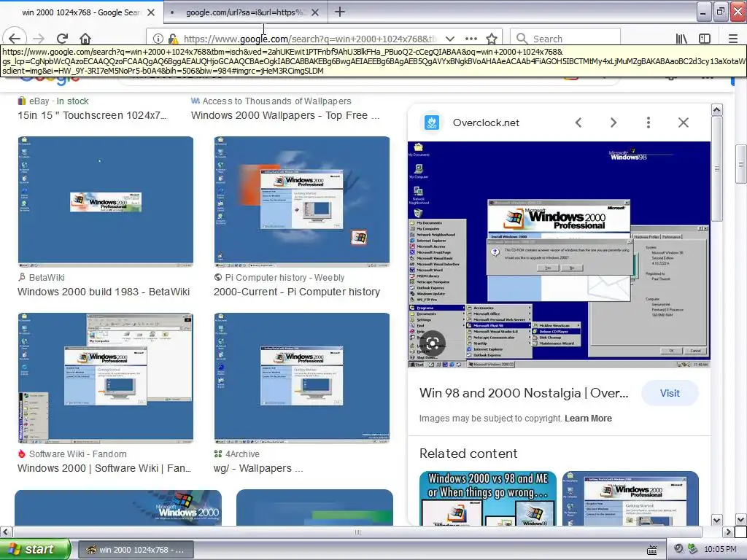Open Software Wiki Fandom image thumbnail
Viewport: 747px width, 560px height.
(106, 378)
